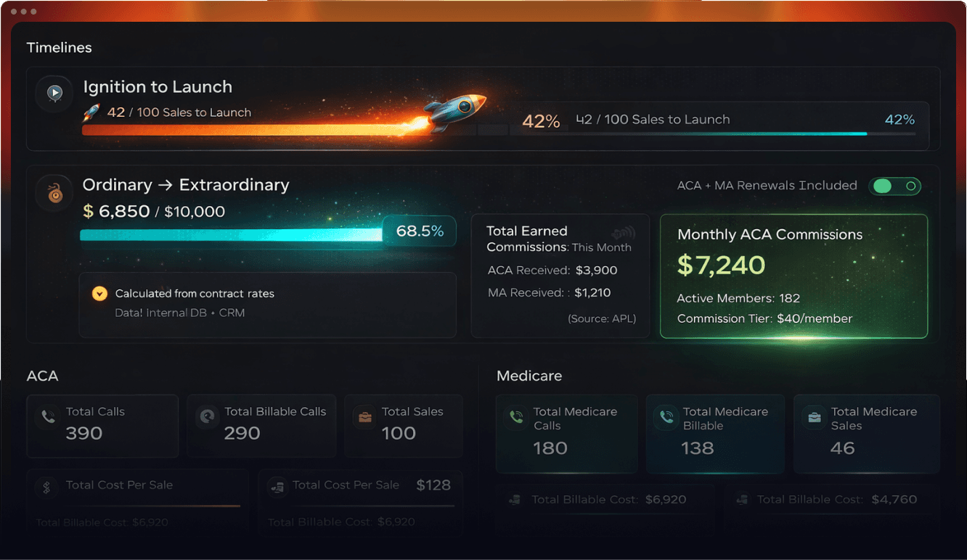Screen dimensions: 967x560
Task: Open the Total Earned Commissions panel
Action: coord(560,276)
